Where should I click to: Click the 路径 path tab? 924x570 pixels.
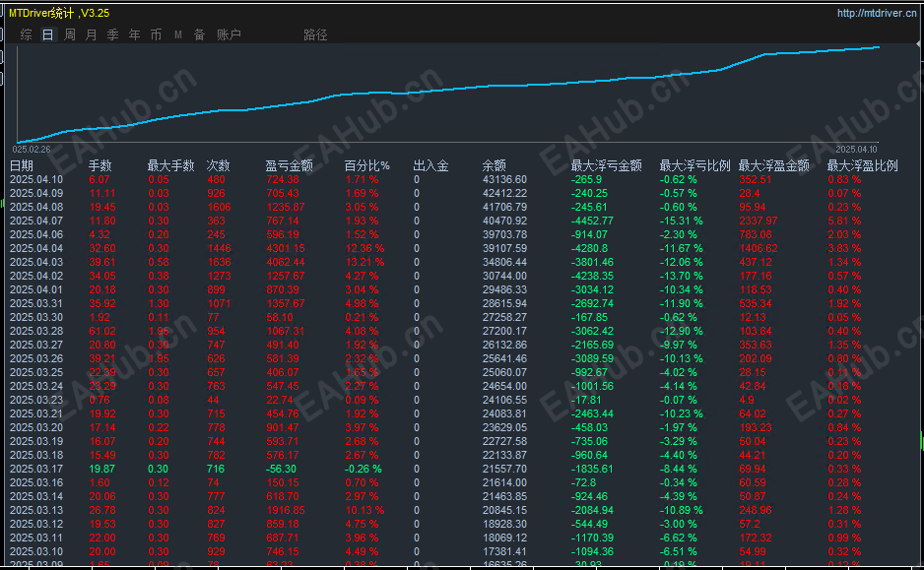pyautogui.click(x=315, y=34)
